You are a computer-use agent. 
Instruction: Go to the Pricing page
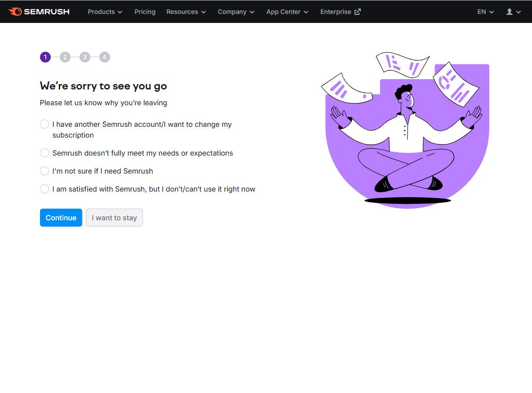coord(145,12)
